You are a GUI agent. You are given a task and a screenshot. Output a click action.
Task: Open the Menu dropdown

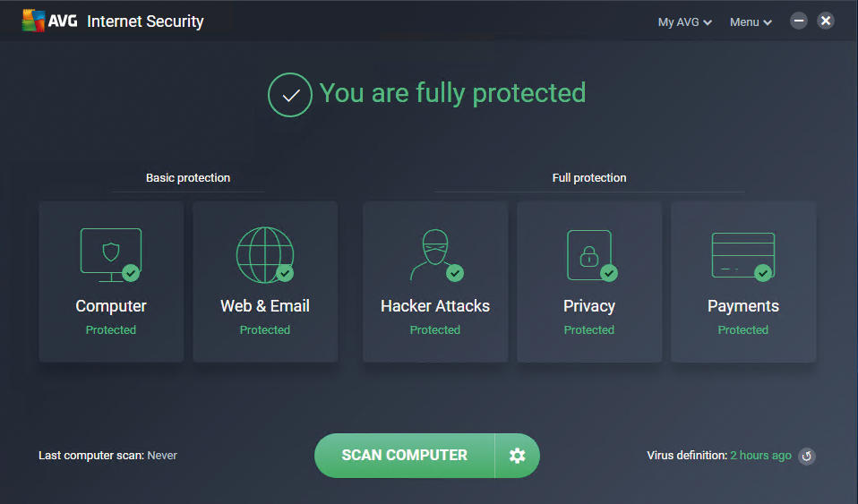click(x=751, y=22)
